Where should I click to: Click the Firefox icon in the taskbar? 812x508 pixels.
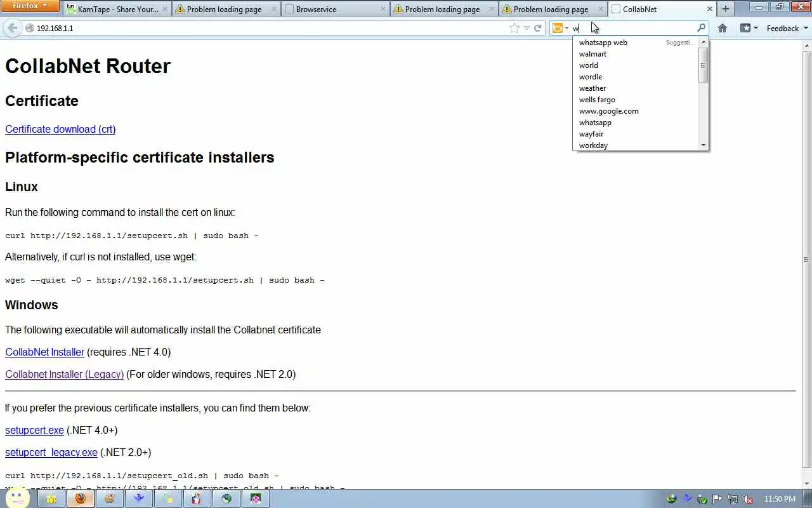81,498
